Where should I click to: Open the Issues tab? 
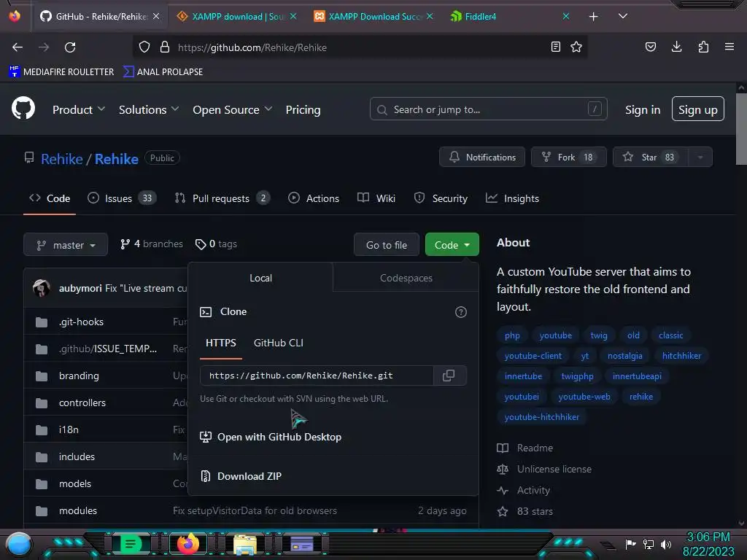click(122, 198)
